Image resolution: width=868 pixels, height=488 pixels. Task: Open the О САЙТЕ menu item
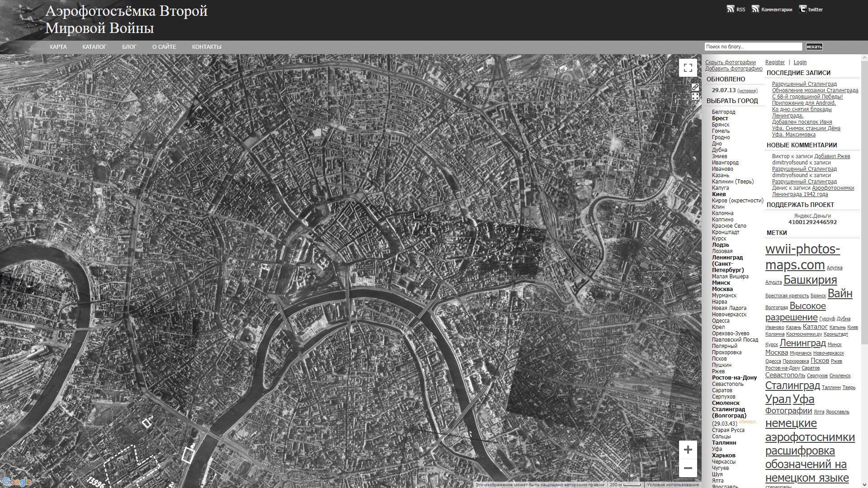(x=164, y=47)
